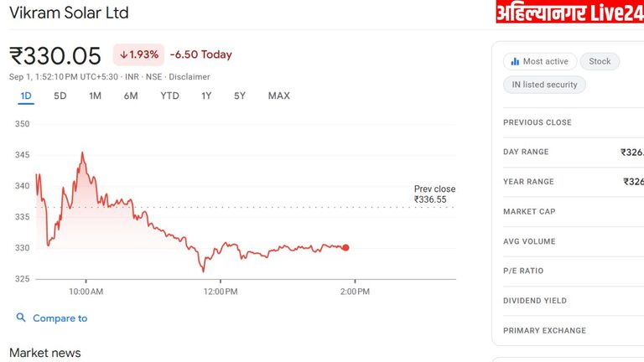Click the Most active bar chart icon
The image size is (644, 362).
point(514,62)
